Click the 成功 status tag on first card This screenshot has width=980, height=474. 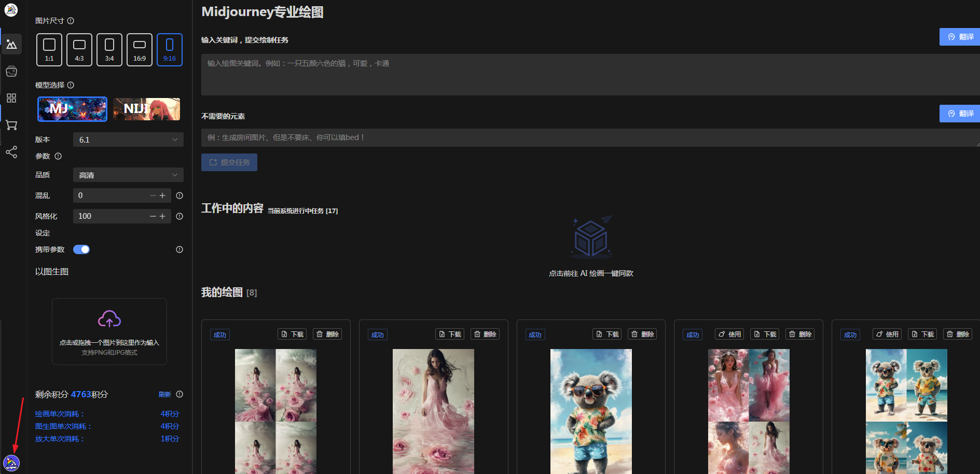[x=220, y=335]
